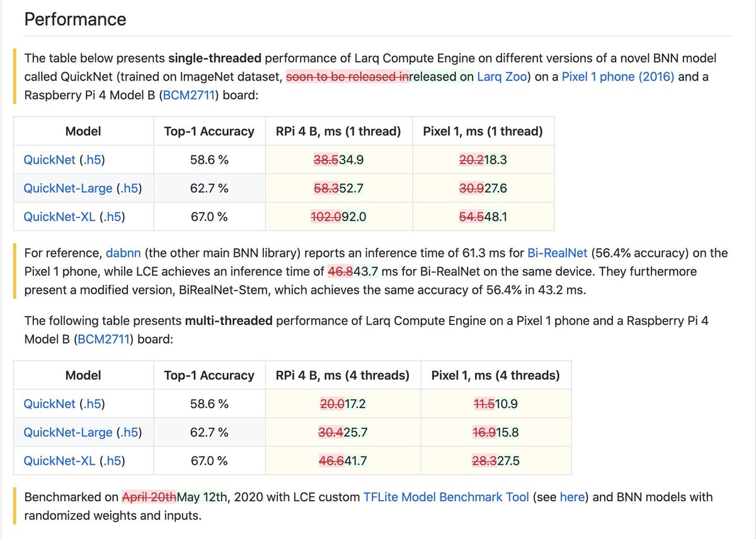Click the '20.218.3' changed cell
The height and width of the screenshot is (539, 756).
click(x=484, y=160)
